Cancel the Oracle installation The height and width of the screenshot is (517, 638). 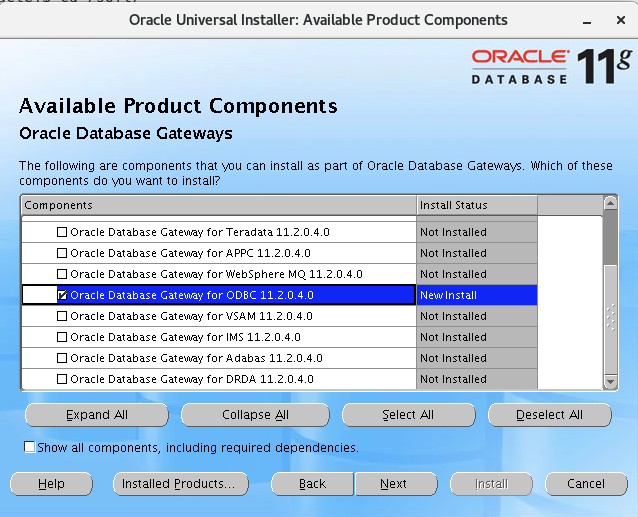(x=586, y=484)
